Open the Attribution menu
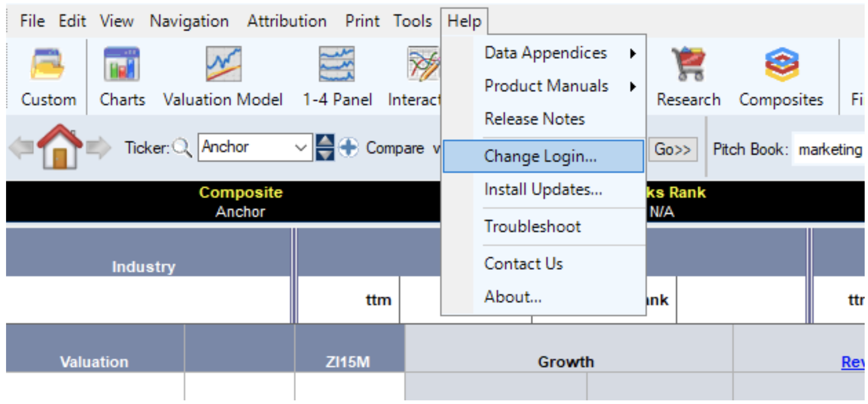 [x=287, y=21]
